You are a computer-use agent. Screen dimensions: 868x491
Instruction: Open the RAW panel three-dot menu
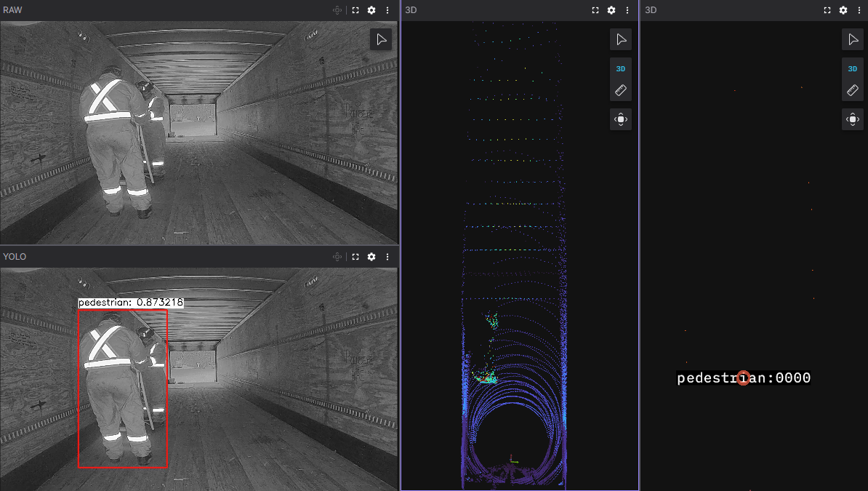(387, 10)
